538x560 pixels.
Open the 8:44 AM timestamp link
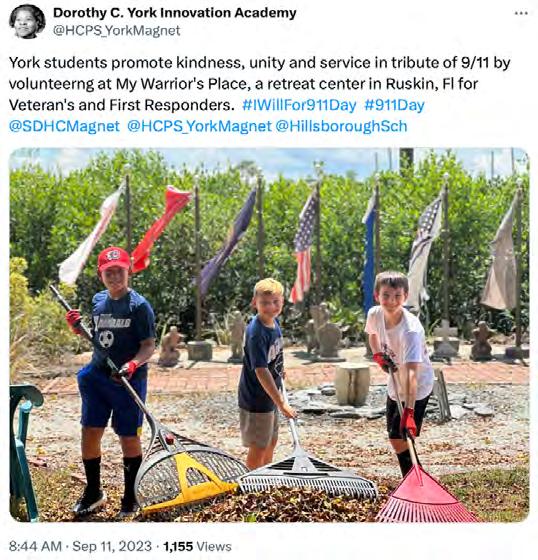[35, 546]
